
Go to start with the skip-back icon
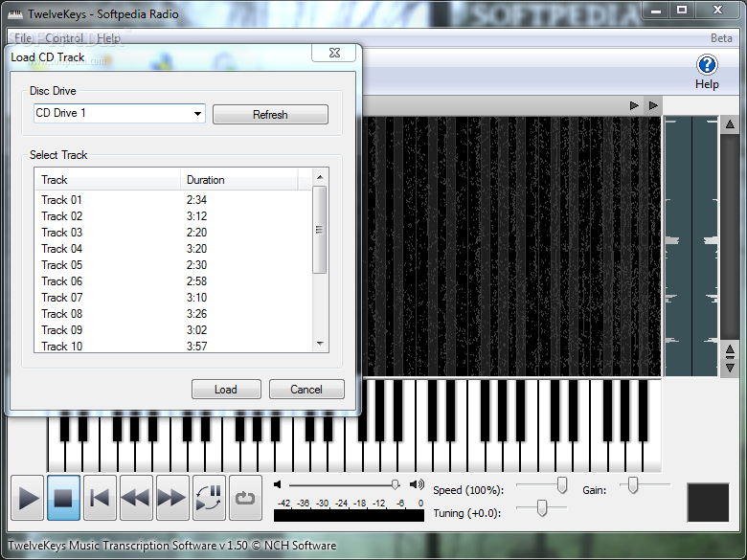point(100,498)
